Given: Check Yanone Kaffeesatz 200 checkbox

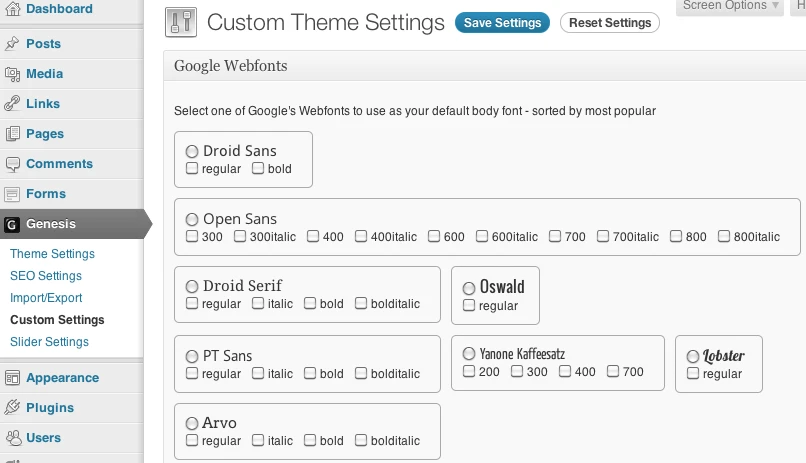Looking at the screenshot, I should [x=469, y=371].
